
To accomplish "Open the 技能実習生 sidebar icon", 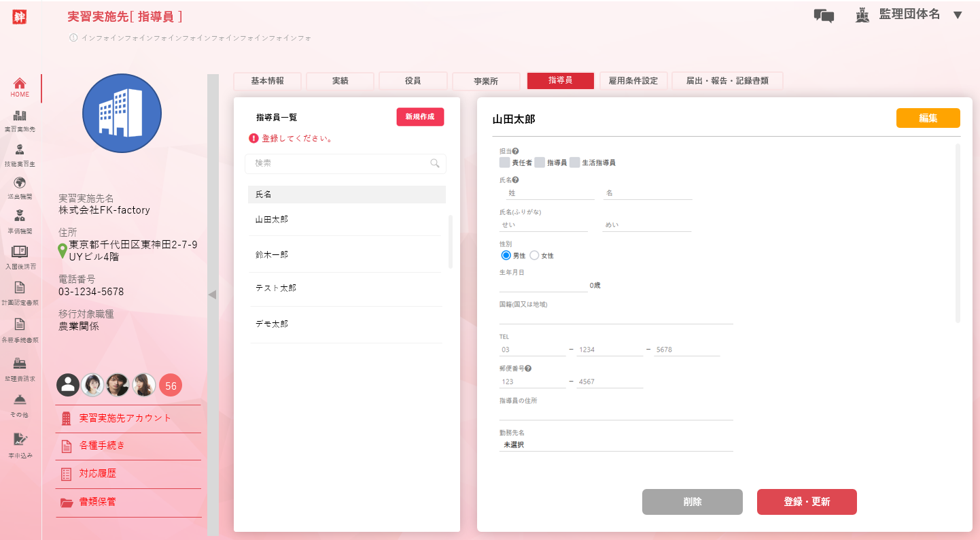I will [20, 150].
